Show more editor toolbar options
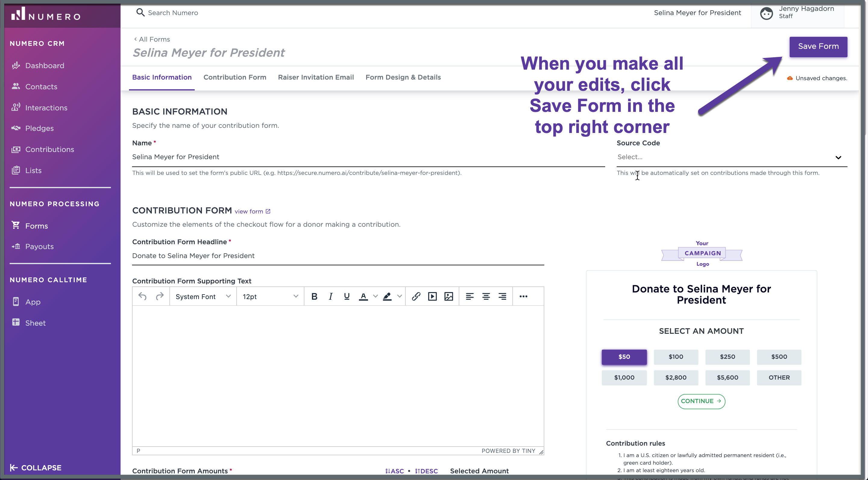The image size is (868, 480). (x=523, y=296)
